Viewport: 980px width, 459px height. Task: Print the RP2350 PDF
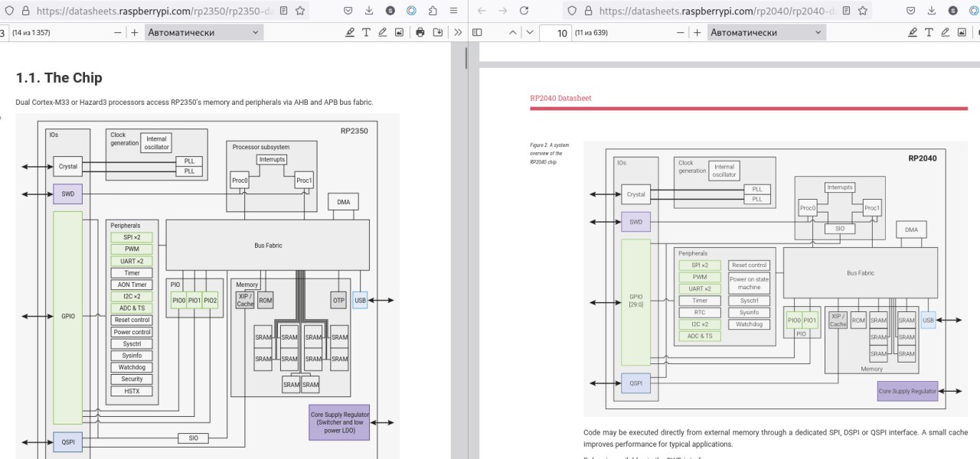[x=420, y=32]
